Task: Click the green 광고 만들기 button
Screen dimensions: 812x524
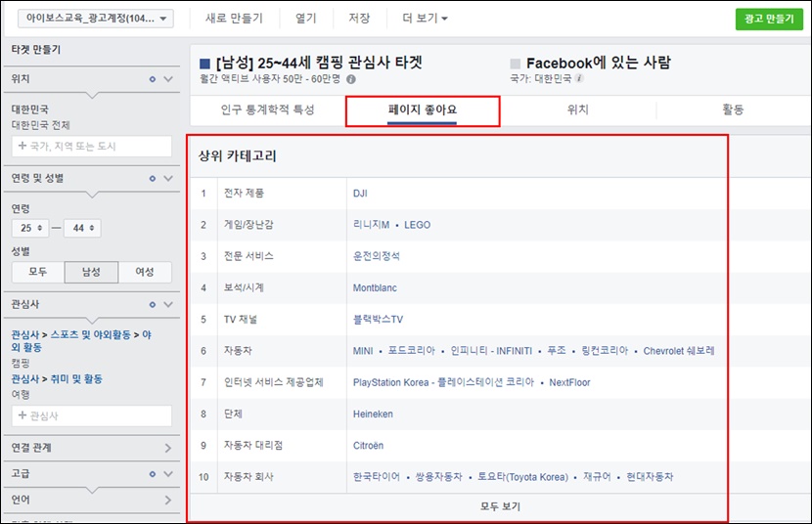Action: [769, 20]
